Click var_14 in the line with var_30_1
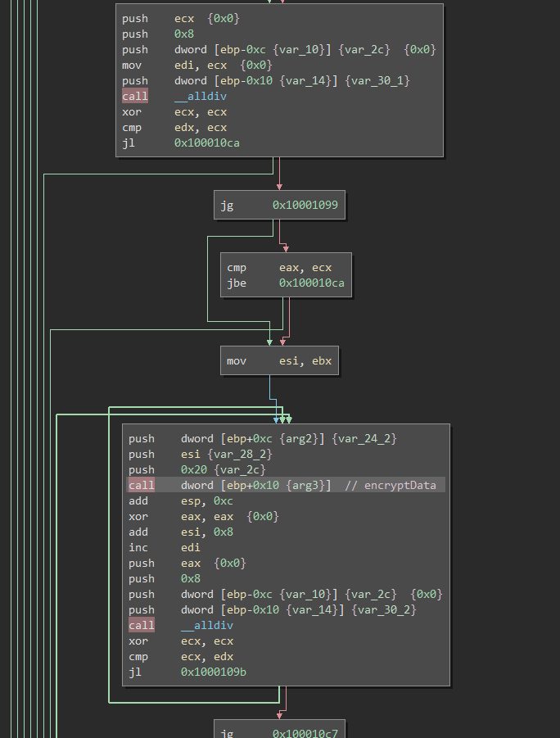 305,80
